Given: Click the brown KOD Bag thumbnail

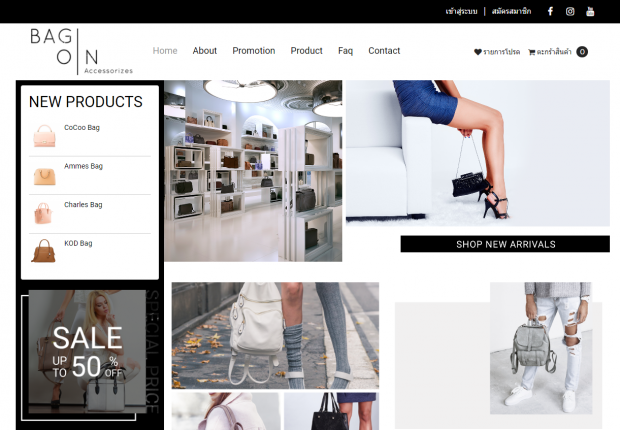Looking at the screenshot, I should point(43,251).
